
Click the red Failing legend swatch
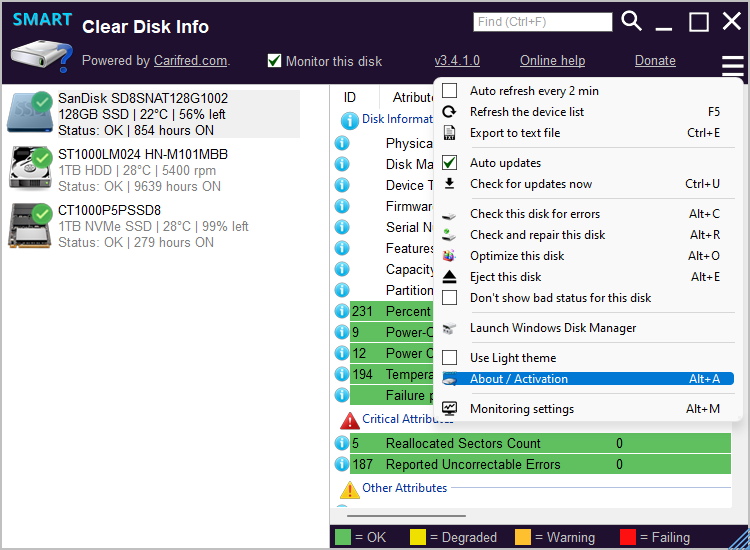[628, 537]
